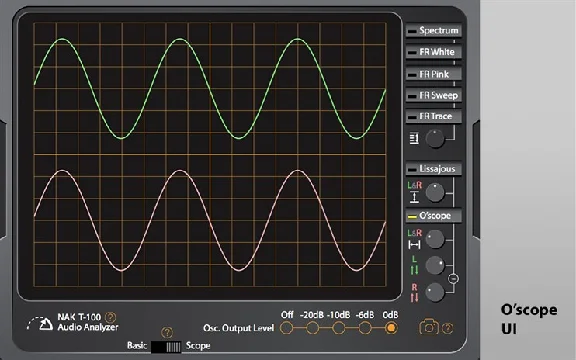Viewport: 576px width, 360px height.
Task: Activate the FR Sweep mode
Action: [433, 96]
